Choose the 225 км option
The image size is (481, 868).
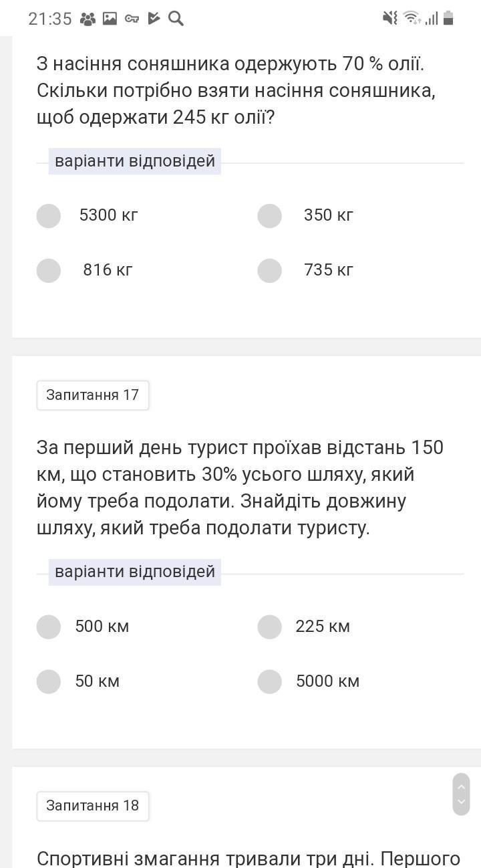[270, 627]
